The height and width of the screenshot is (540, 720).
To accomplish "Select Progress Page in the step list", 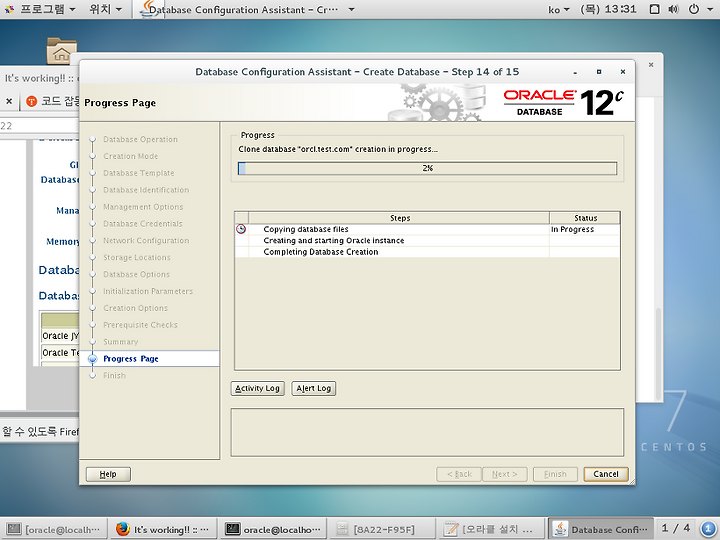I will (x=131, y=359).
